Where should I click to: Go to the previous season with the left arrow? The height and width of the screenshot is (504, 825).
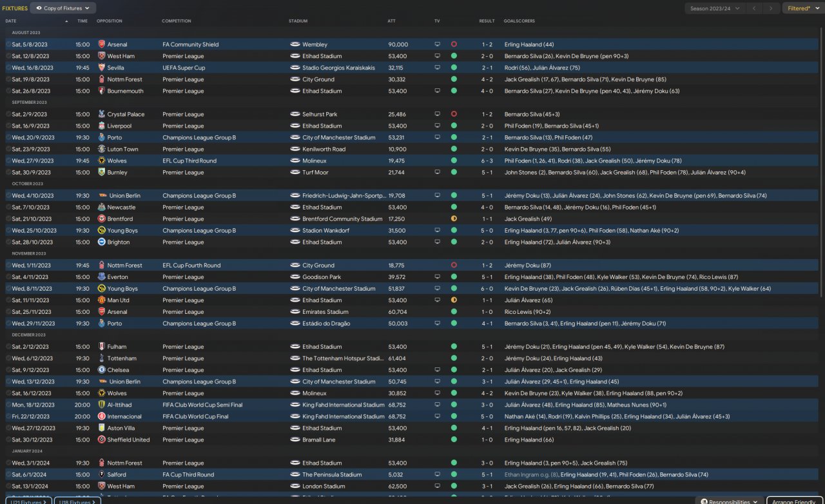click(754, 8)
